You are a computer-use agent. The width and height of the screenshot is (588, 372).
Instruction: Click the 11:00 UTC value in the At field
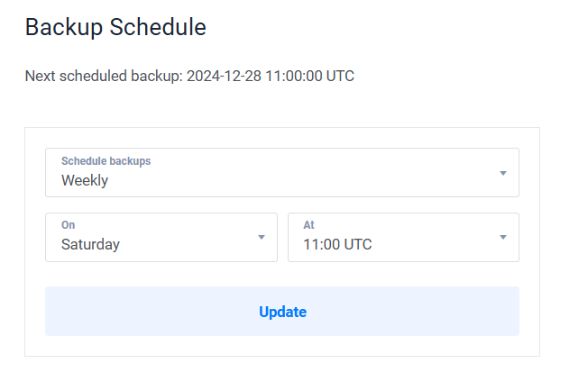point(337,244)
